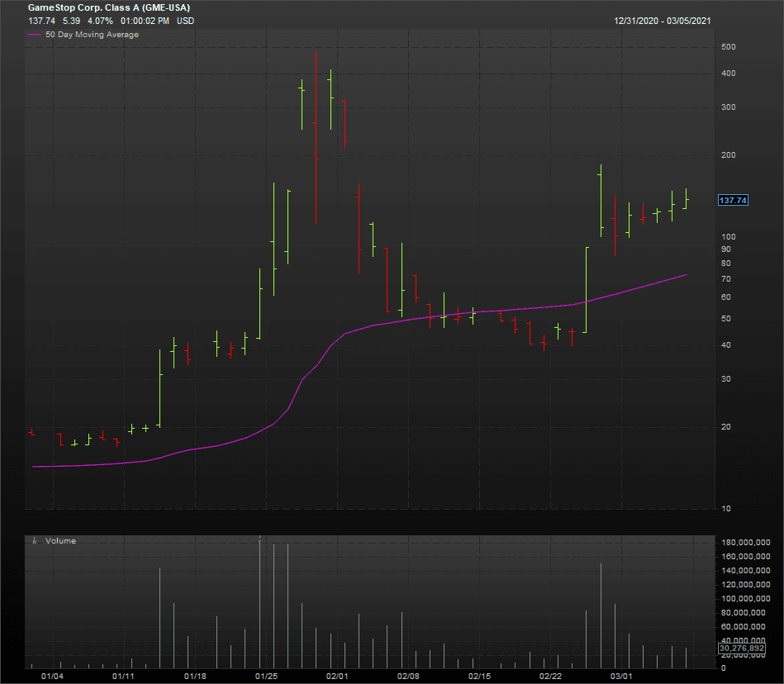
Task: Click the 01/04 date axis label
Action: click(52, 676)
